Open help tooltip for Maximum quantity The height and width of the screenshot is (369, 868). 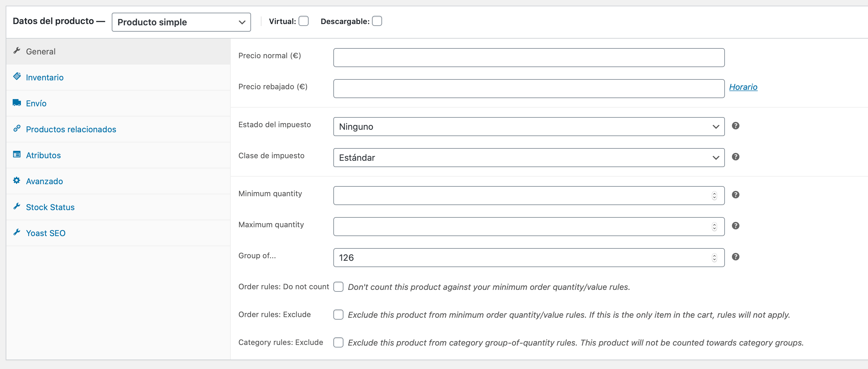point(736,226)
